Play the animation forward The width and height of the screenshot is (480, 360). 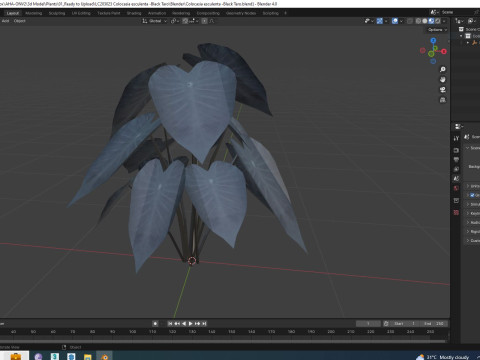(x=191, y=323)
